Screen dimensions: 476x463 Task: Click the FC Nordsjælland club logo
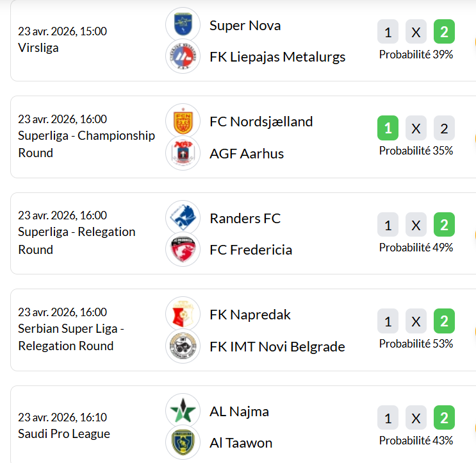[183, 121]
